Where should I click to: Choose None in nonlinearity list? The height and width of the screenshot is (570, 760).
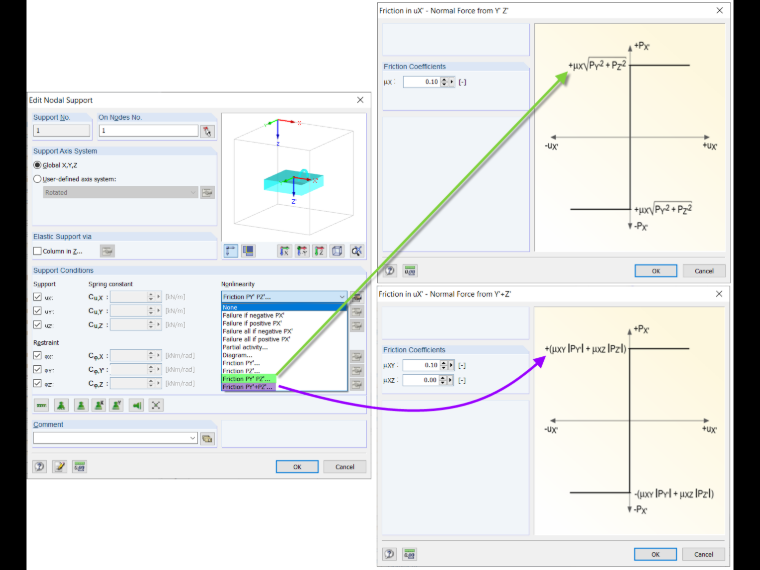click(x=284, y=307)
